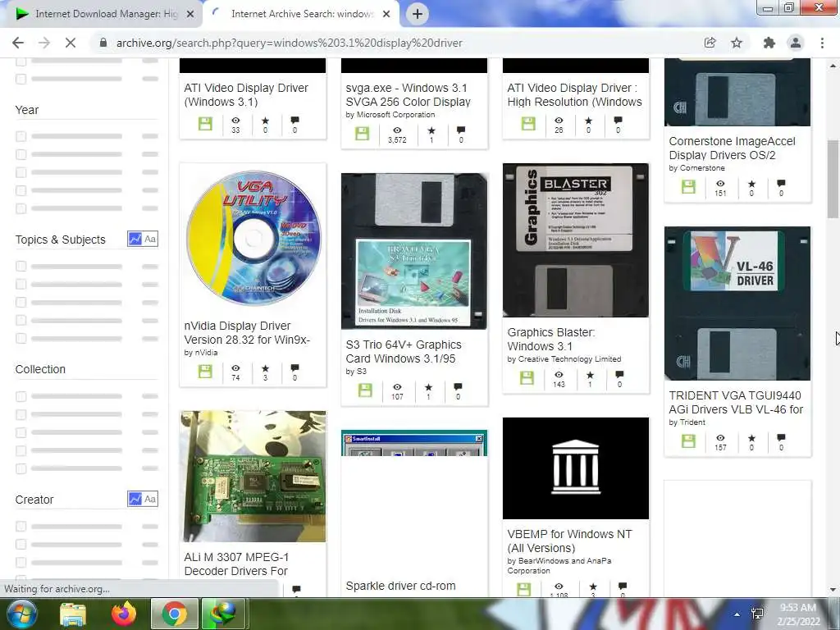Launch Firefox from the taskbar
Screen dimensions: 840x630
click(124, 614)
